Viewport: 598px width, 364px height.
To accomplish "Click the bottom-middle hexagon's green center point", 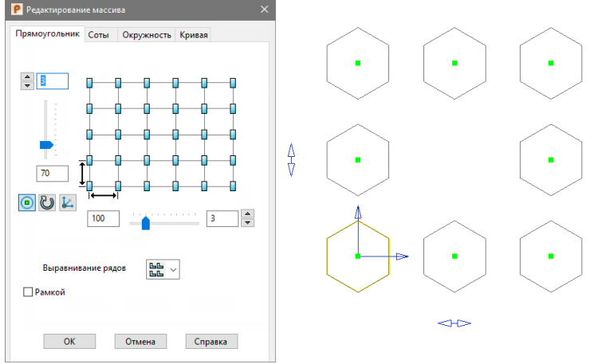I will (x=454, y=256).
